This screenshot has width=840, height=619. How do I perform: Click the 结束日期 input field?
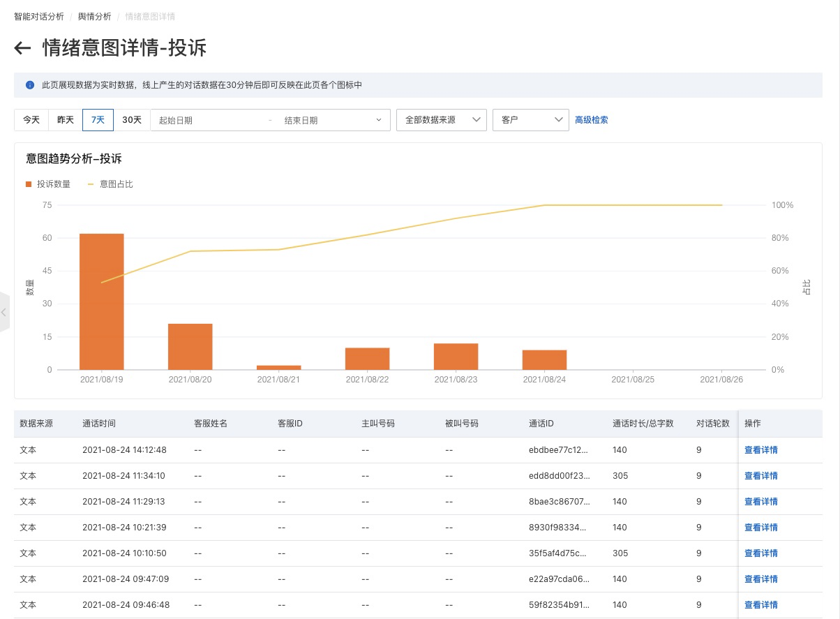[324, 120]
